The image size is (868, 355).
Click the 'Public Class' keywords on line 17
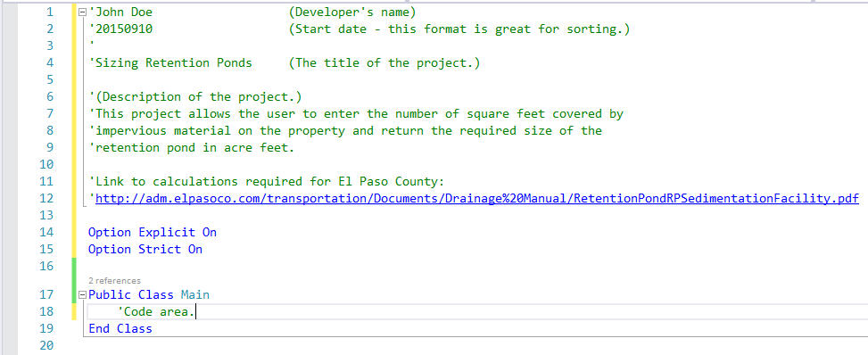coord(131,294)
